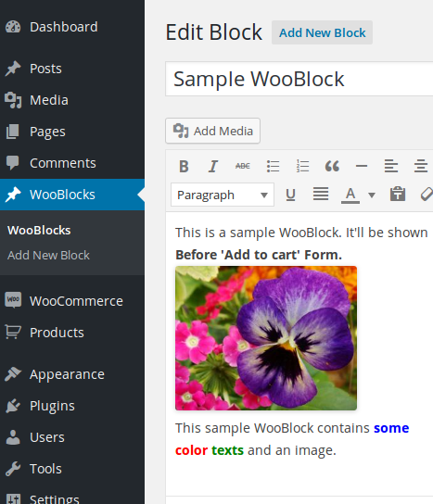Align text left in editor

391,166
